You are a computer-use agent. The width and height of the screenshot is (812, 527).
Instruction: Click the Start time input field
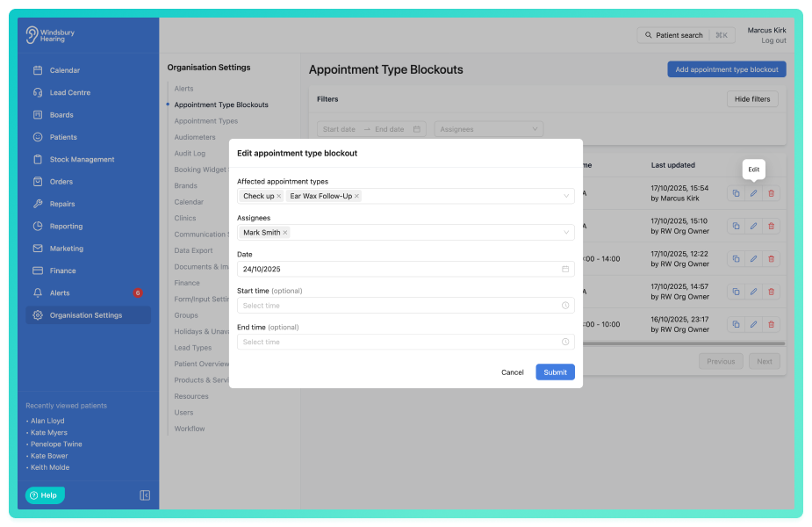point(406,306)
